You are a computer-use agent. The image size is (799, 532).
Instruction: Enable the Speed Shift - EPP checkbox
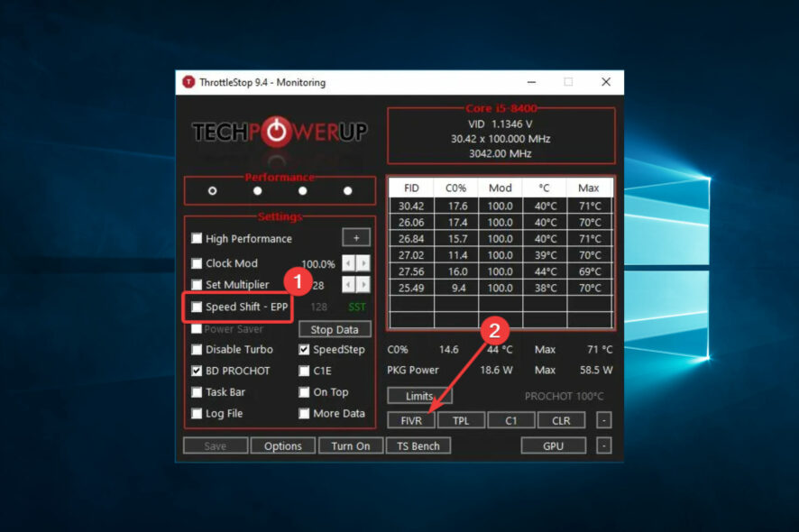click(x=197, y=307)
